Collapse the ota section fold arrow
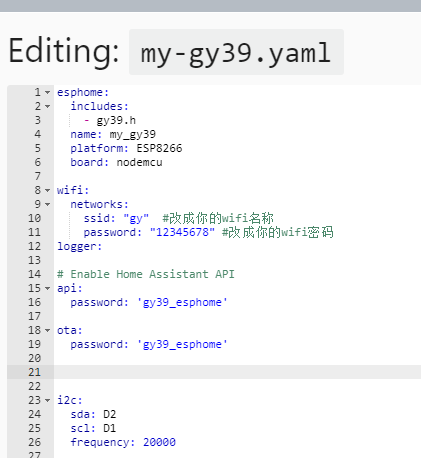This screenshot has width=421, height=458. tap(47, 330)
